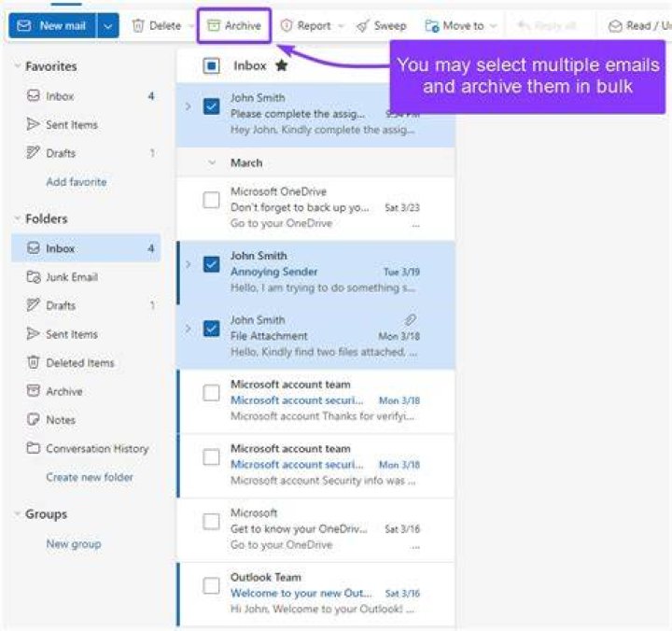Click the Sweep toolbar button
The width and height of the screenshot is (672, 631).
click(x=382, y=26)
